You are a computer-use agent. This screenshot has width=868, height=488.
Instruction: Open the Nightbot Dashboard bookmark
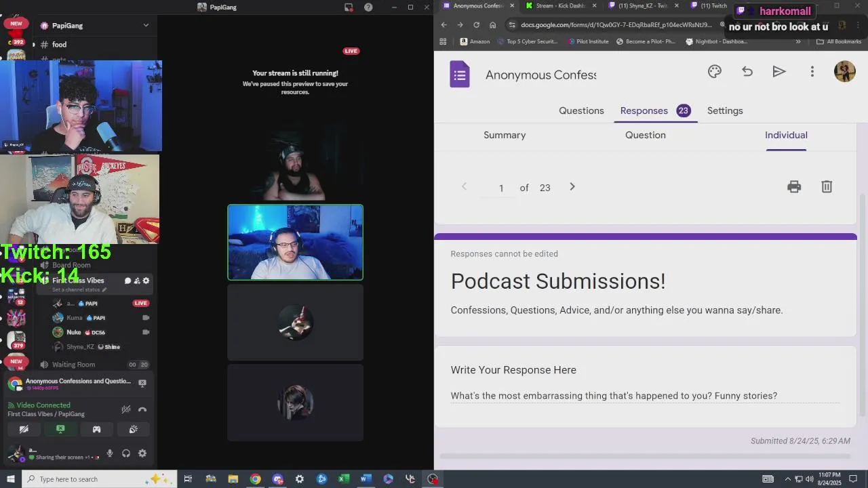coord(716,41)
